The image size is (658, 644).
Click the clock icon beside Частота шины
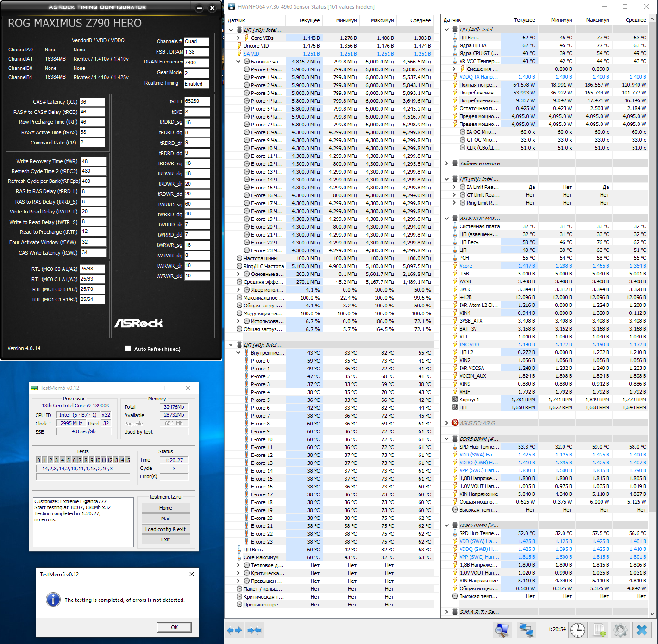239,258
